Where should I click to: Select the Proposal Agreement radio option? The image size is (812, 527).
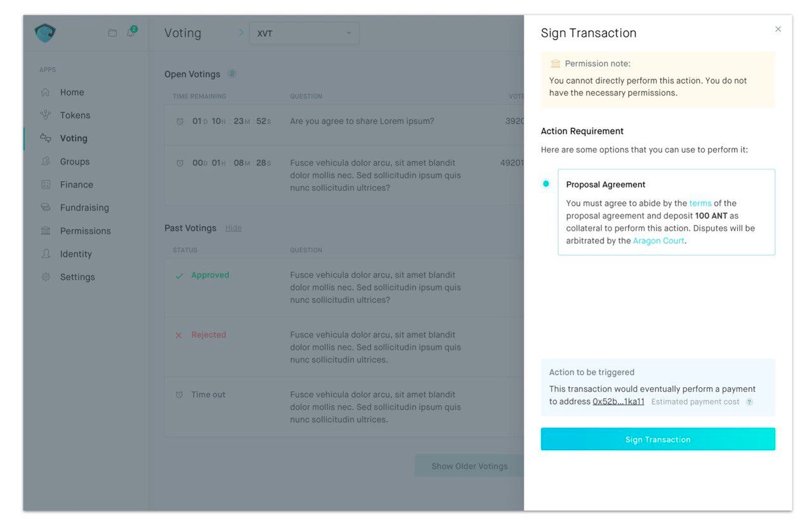[546, 183]
